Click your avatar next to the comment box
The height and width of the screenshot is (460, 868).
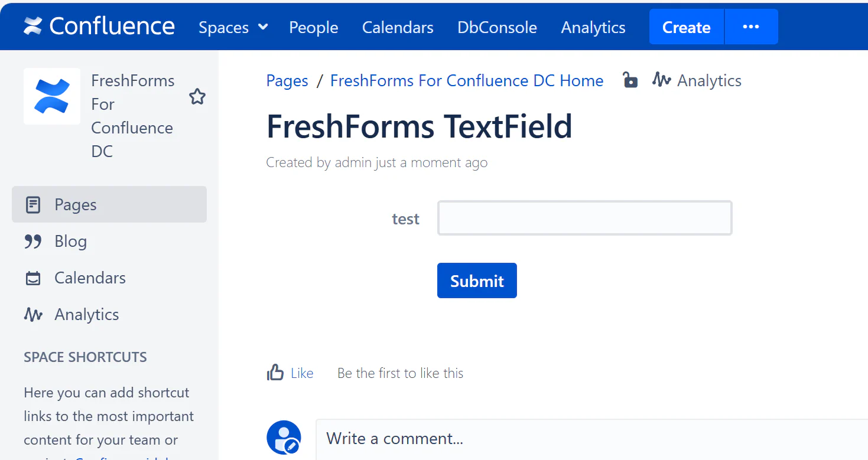tap(284, 437)
